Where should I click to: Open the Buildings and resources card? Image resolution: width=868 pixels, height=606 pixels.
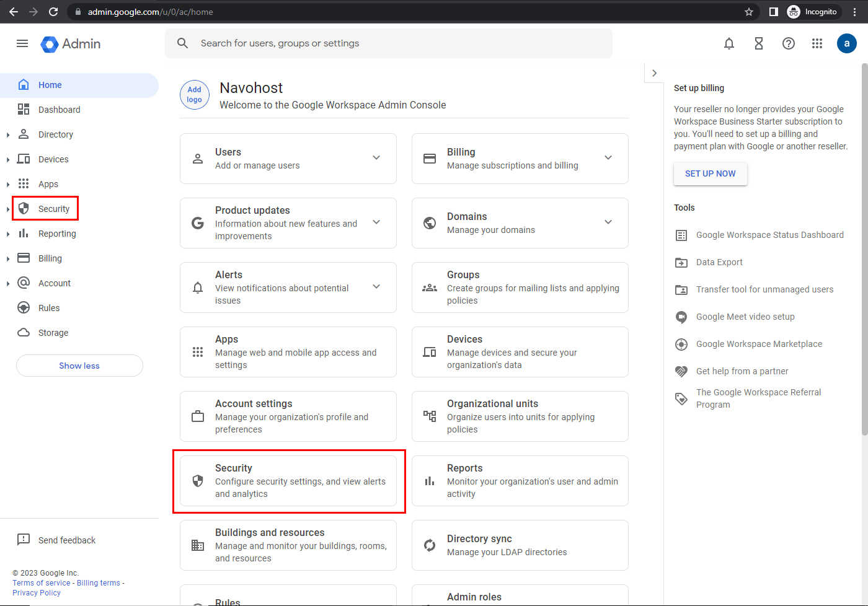(288, 545)
